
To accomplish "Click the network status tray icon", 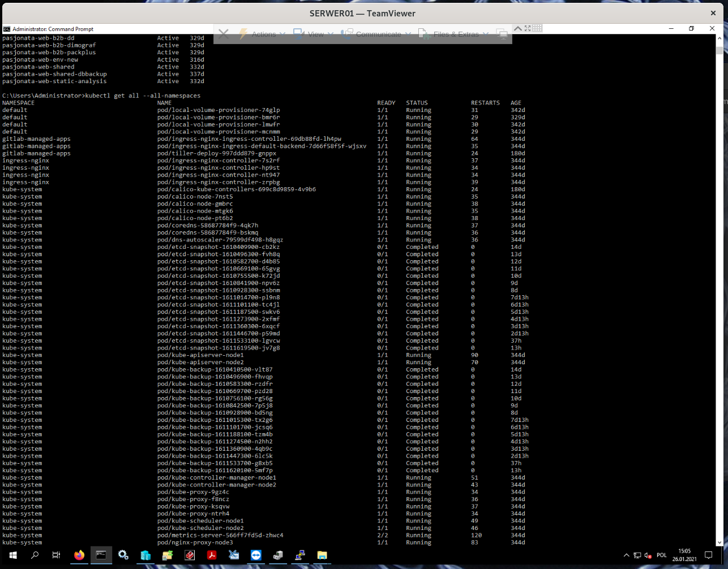I will [637, 555].
